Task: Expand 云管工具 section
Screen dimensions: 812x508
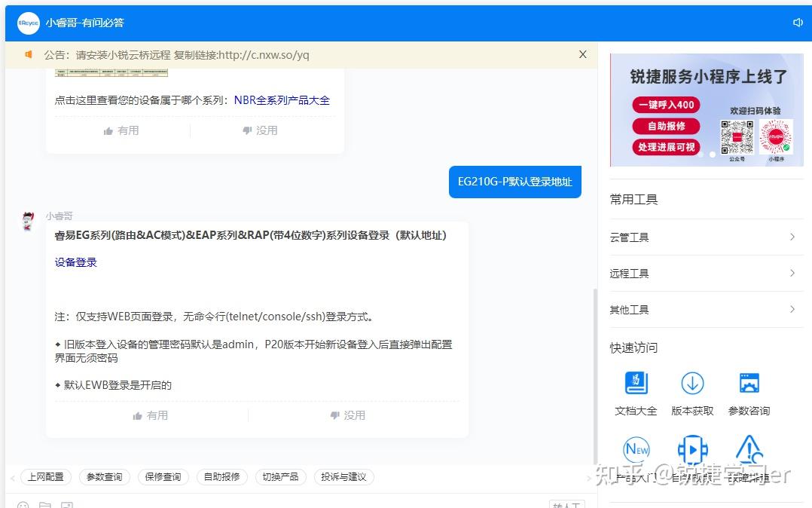Action: (x=707, y=237)
